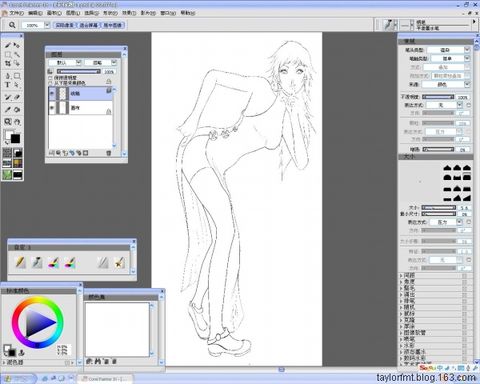The width and height of the screenshot is (480, 384).
Task: Toggle invert checkbox next to opacity expression
Action: click(x=469, y=105)
